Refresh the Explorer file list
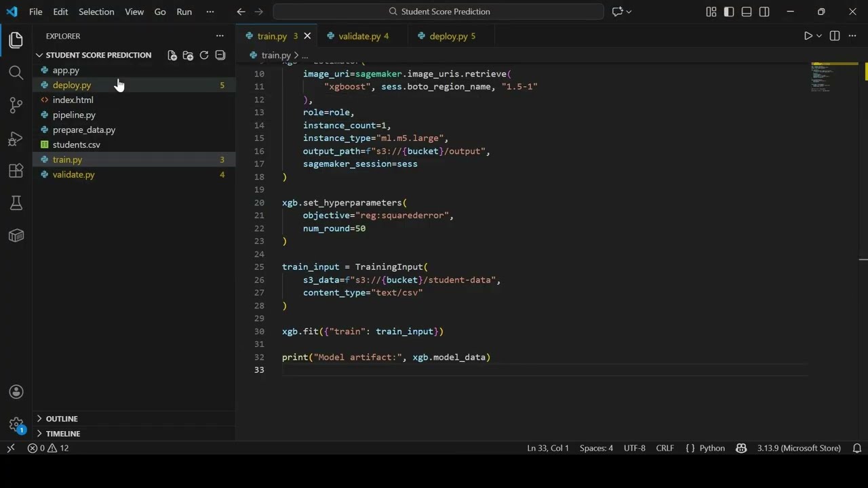The image size is (868, 488). [x=204, y=56]
